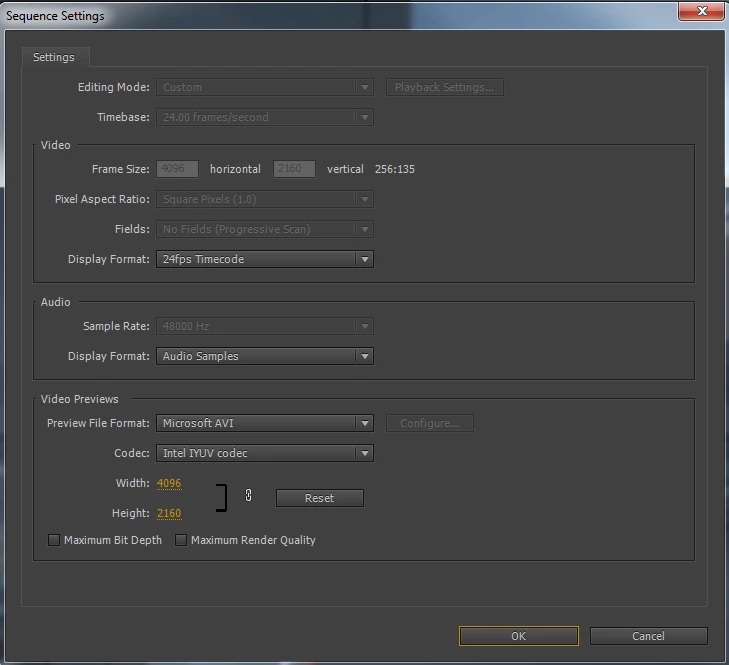Image resolution: width=729 pixels, height=665 pixels.
Task: Click the Reset preview size button
Action: (x=320, y=498)
